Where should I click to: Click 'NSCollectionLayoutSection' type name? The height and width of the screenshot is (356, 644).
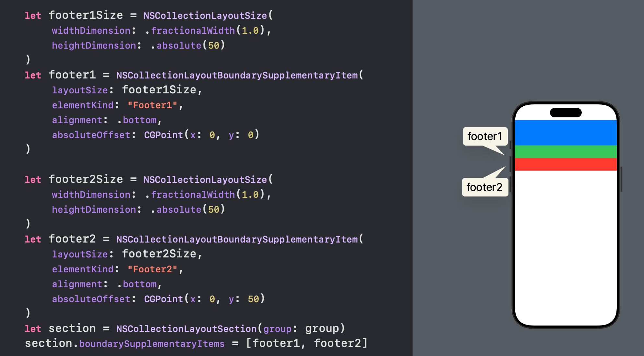pyautogui.click(x=187, y=329)
